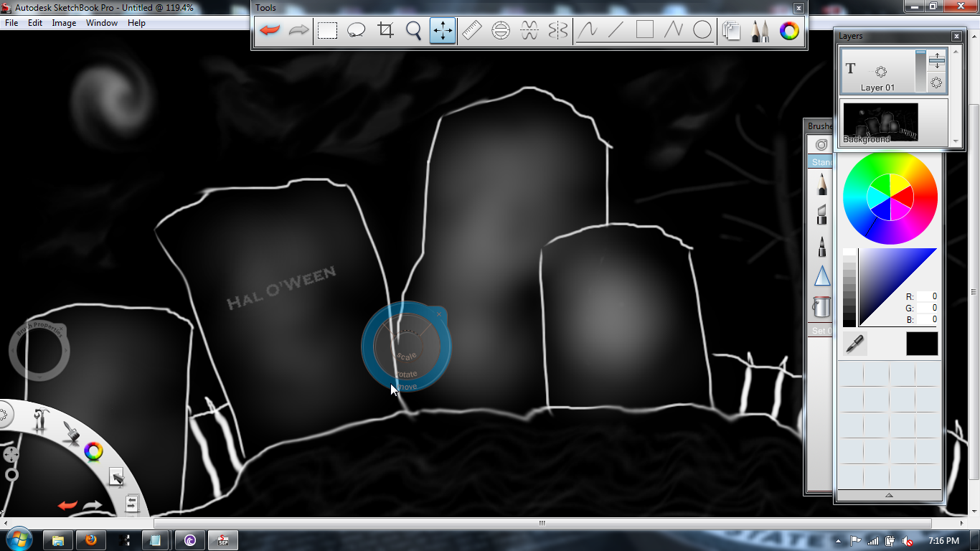Pick the yellow segment in the inner wheel
This screenshot has width=980, height=551.
tap(897, 184)
